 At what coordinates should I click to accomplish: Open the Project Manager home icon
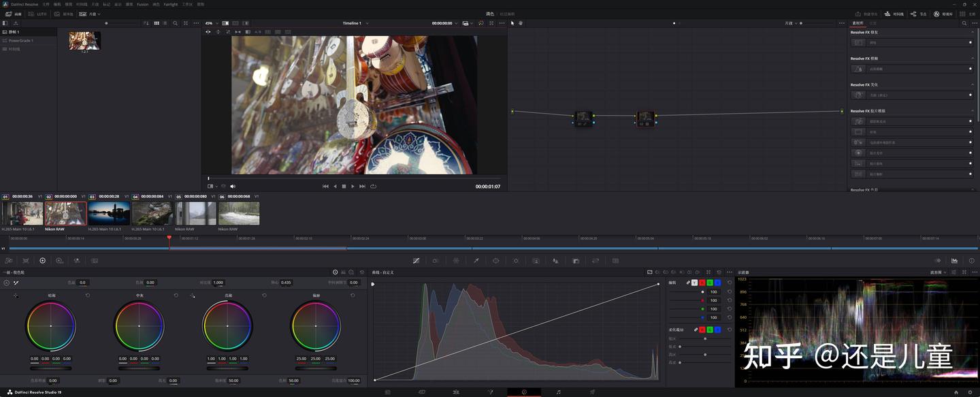point(956,392)
